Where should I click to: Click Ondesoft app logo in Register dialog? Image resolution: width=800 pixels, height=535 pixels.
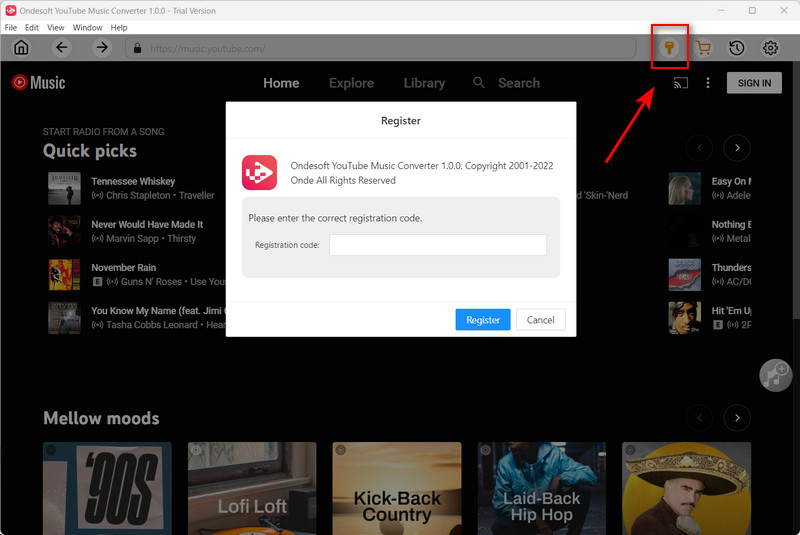(x=259, y=172)
